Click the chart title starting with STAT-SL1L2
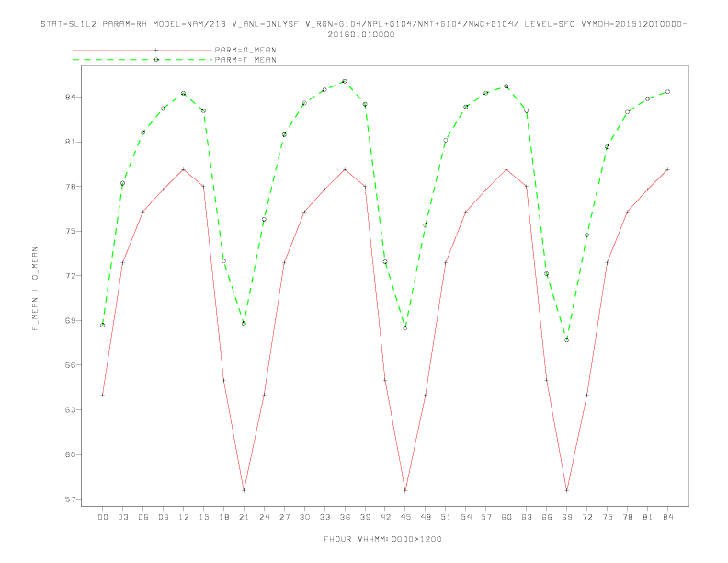This screenshot has height=563, width=728. pyautogui.click(x=363, y=24)
